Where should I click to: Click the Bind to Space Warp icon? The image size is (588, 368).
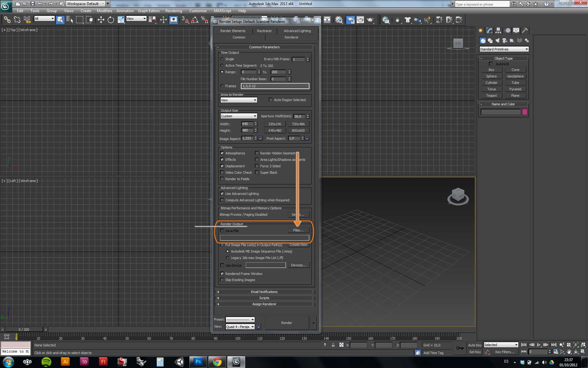tap(27, 20)
